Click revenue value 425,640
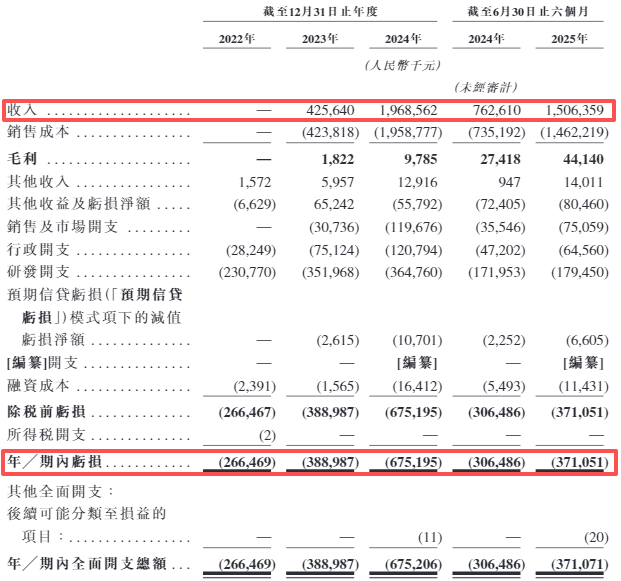Image resolution: width=621 pixels, height=581 pixels. (330, 110)
